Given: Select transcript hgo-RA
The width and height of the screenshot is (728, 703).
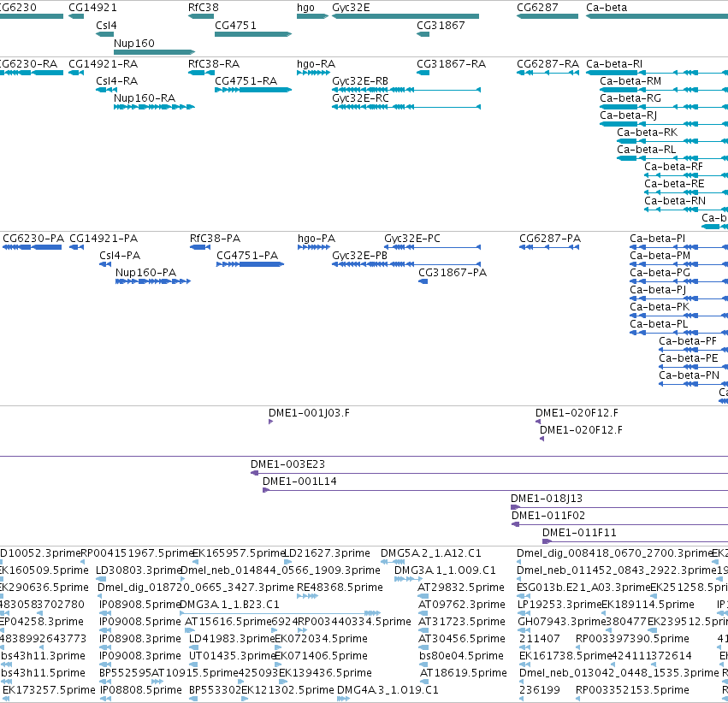Looking at the screenshot, I should coord(313,73).
